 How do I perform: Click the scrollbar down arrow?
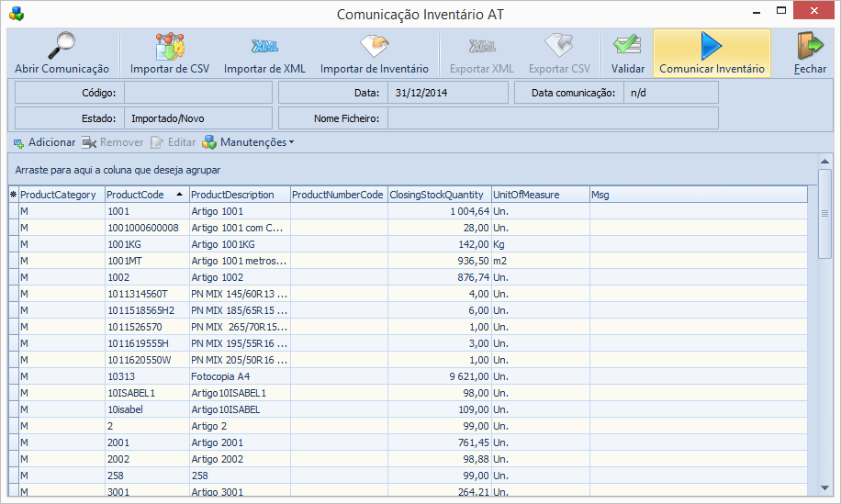[824, 487]
